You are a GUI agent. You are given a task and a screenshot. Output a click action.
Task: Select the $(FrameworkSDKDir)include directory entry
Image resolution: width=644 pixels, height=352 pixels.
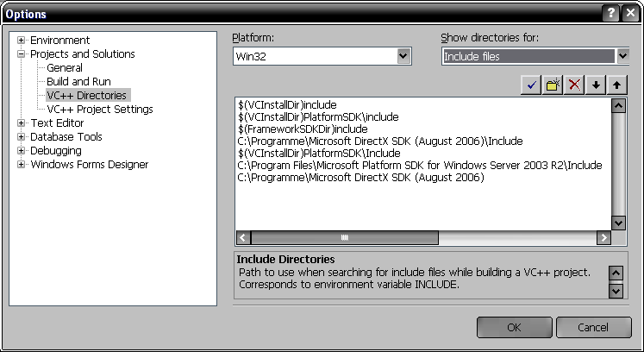tap(290, 129)
